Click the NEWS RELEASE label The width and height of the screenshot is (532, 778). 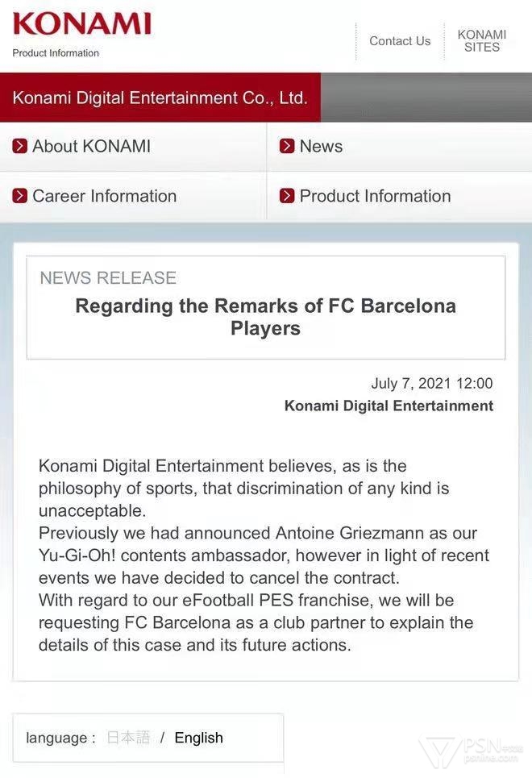pos(108,278)
